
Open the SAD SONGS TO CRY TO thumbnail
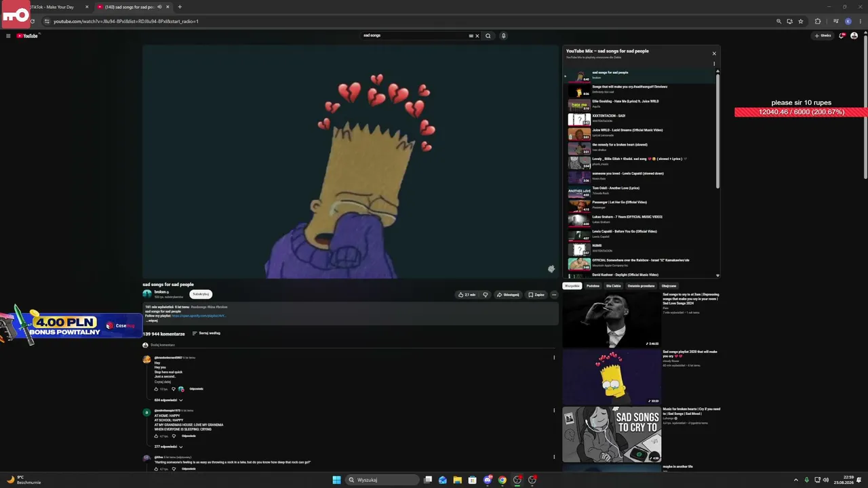pos(612,434)
